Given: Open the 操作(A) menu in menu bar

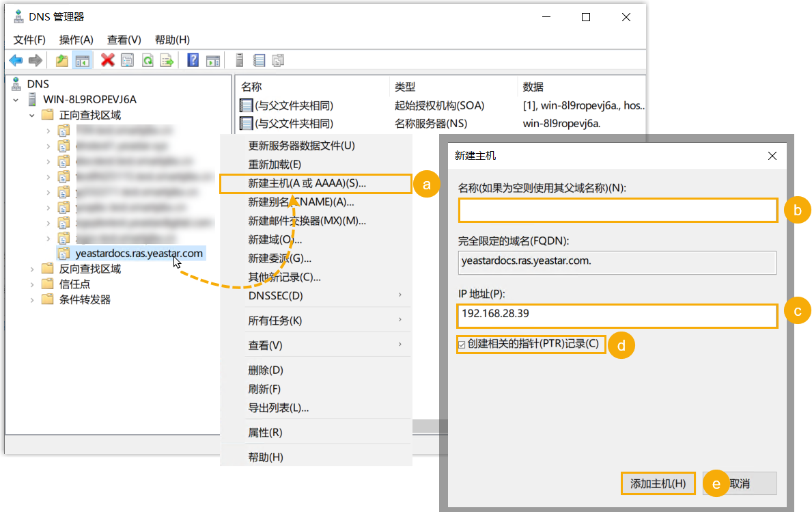Looking at the screenshot, I should (76, 40).
